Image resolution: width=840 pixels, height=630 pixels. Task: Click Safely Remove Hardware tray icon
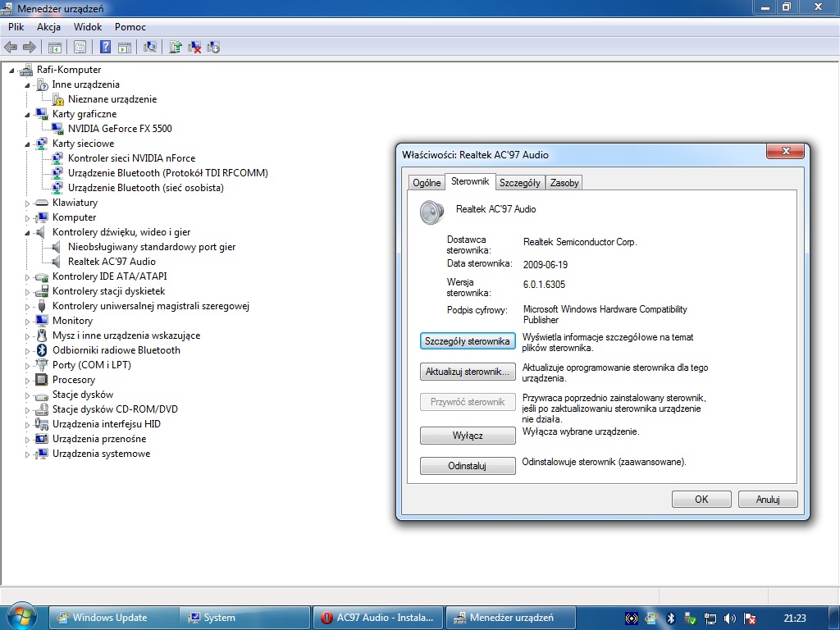coord(690,619)
